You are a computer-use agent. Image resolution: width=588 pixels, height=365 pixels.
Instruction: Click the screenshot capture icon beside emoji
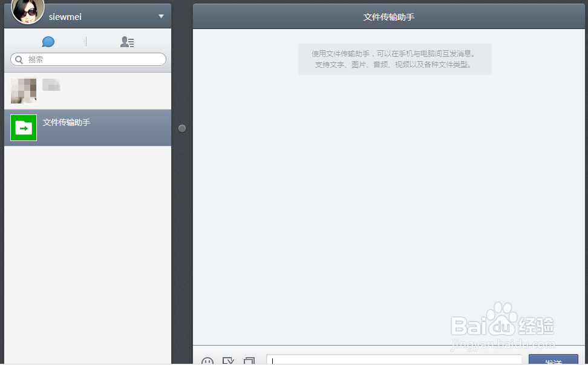click(x=228, y=361)
